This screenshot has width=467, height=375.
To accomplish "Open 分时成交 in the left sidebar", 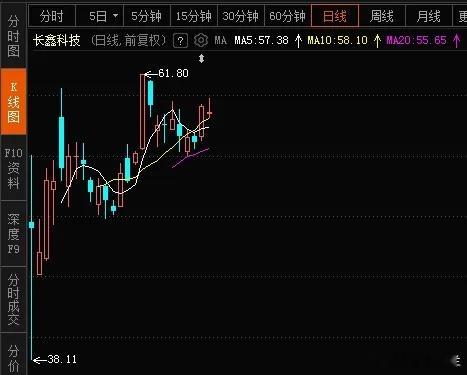I will pyautogui.click(x=13, y=299).
